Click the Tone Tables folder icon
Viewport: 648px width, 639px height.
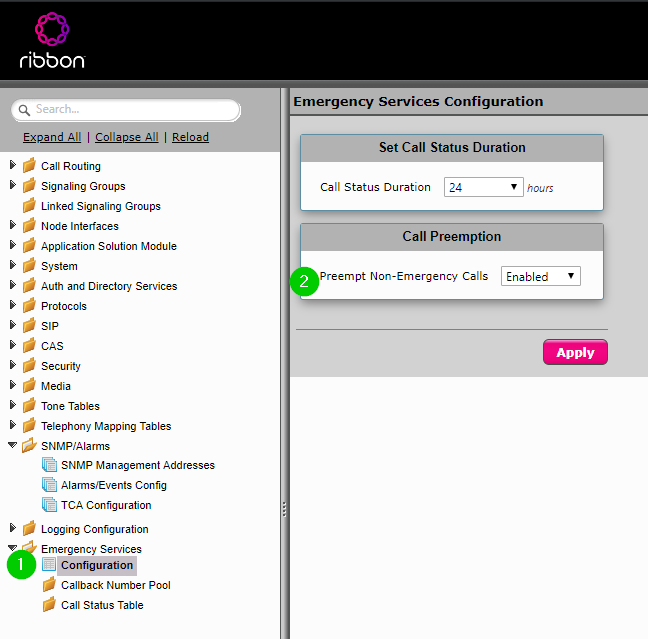pos(29,405)
